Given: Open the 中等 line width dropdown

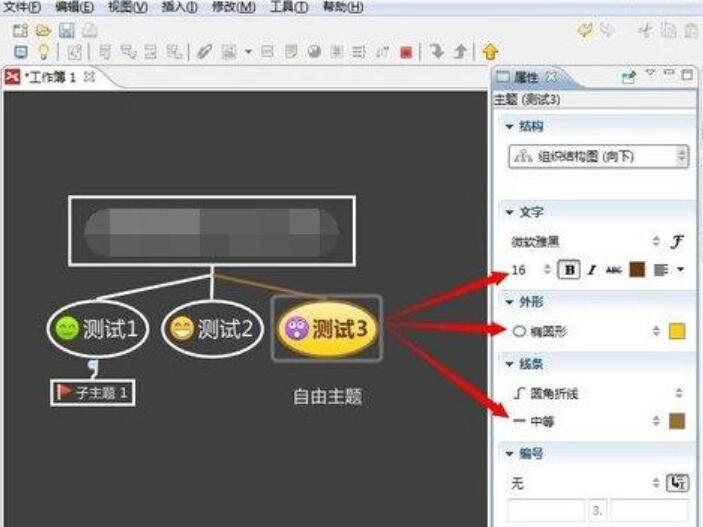Looking at the screenshot, I should (586, 421).
